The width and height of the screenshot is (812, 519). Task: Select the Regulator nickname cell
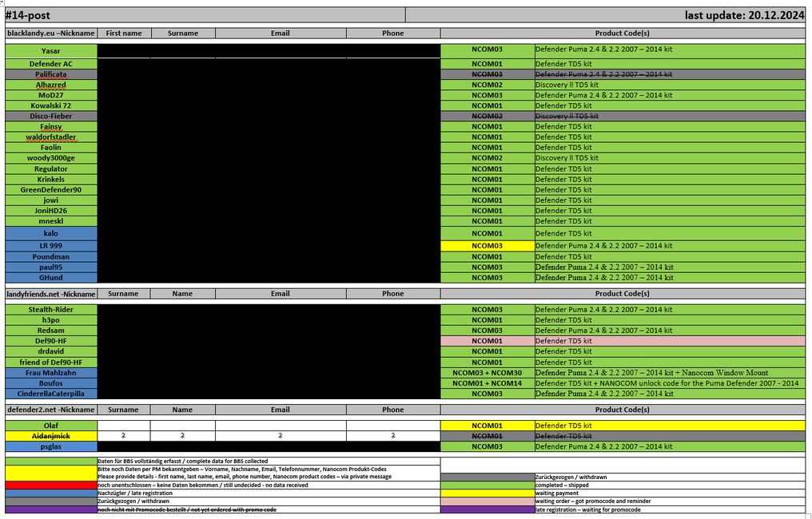point(51,169)
